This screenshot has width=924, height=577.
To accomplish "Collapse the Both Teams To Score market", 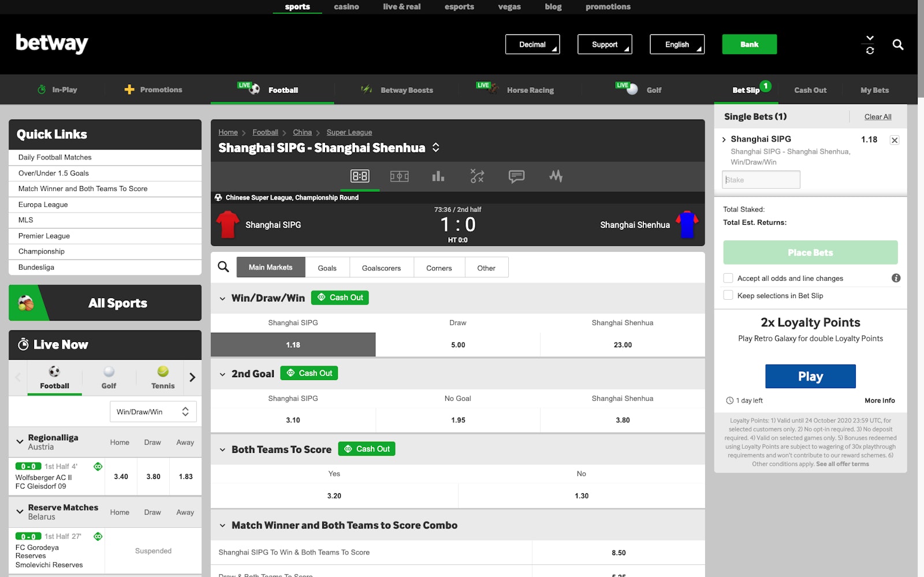I will pyautogui.click(x=221, y=449).
